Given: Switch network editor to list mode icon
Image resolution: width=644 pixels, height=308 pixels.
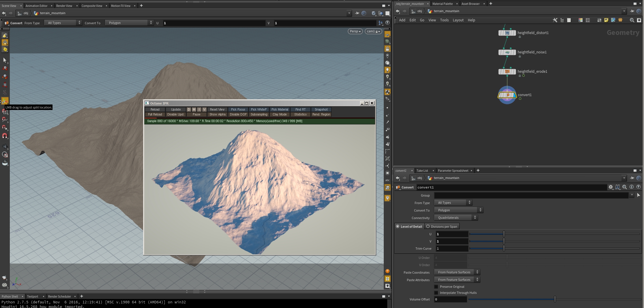Looking at the screenshot, I should (x=569, y=20).
